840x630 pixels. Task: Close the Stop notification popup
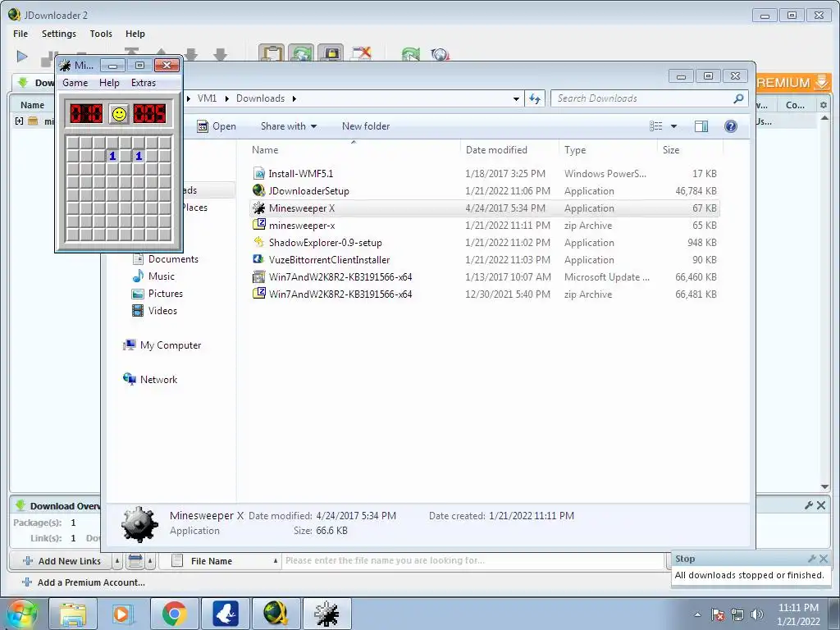point(824,559)
